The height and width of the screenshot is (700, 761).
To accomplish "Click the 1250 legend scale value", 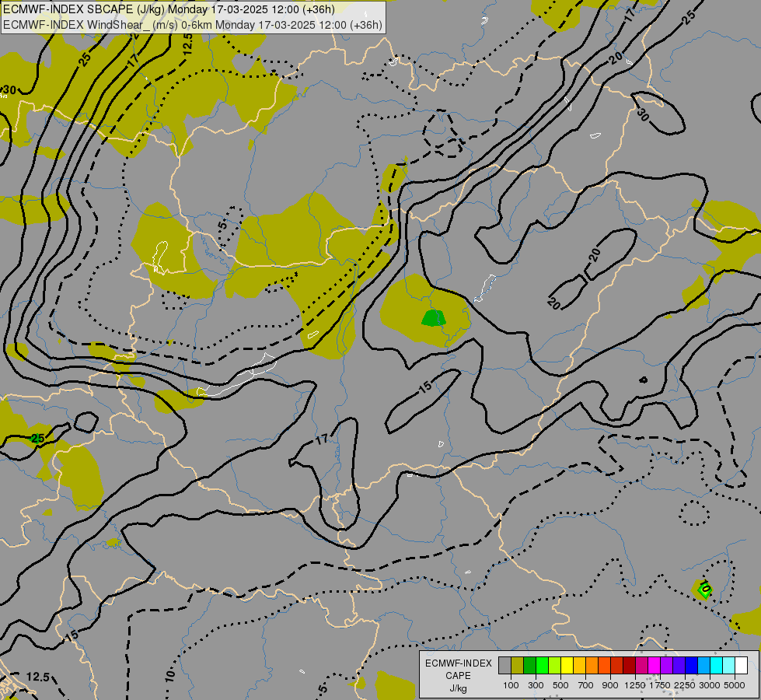I will click(x=635, y=685).
